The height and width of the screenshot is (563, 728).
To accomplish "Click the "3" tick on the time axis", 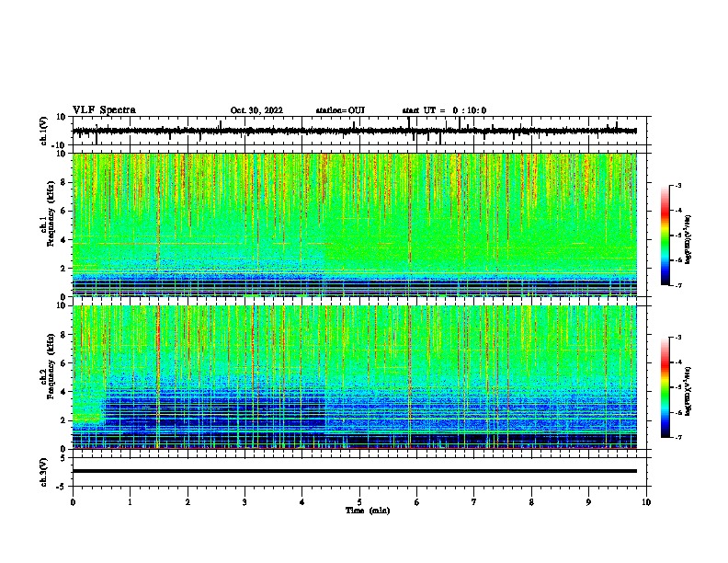I will (245, 502).
